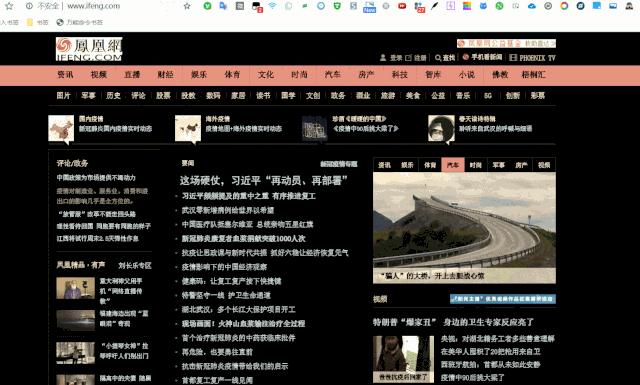Open the yellow 书签 folder in bookmarks bar

tap(38, 22)
